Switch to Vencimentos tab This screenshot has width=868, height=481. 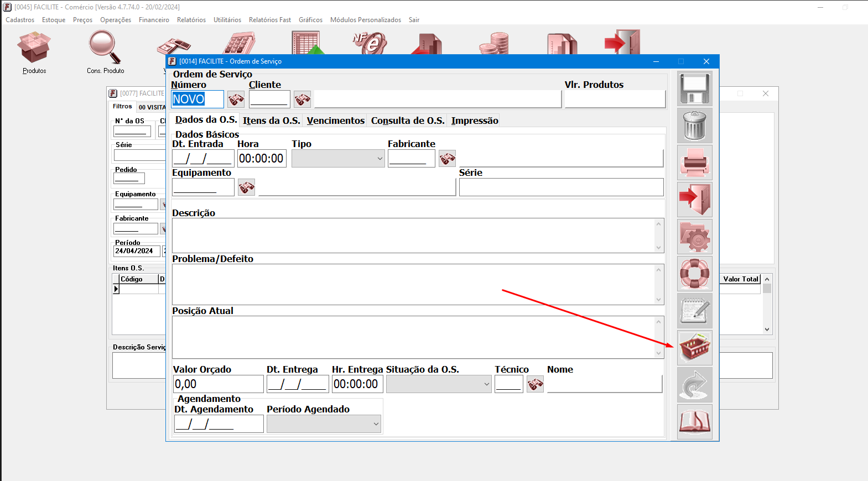click(336, 121)
